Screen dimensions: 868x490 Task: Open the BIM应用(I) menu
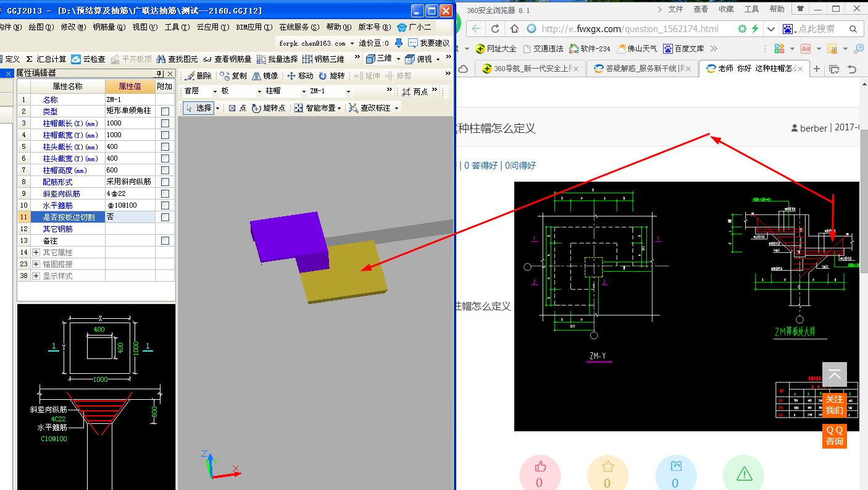(x=253, y=27)
